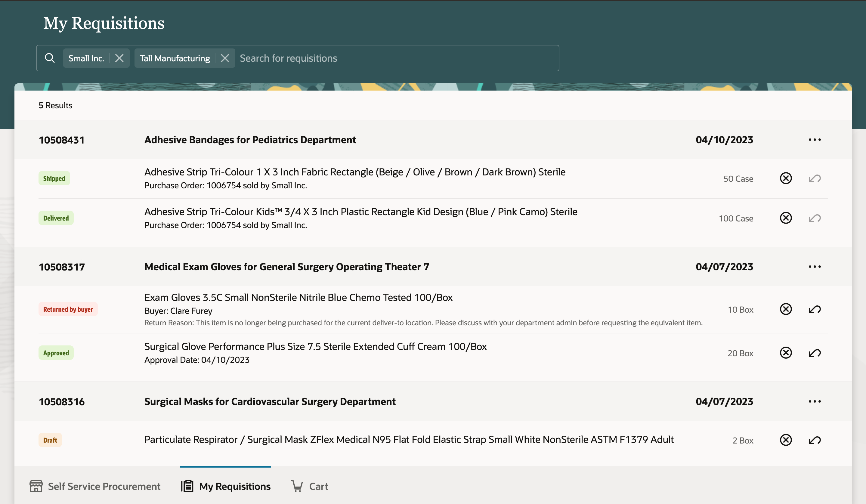Click return arrow for 100 Case line
Screen dimensions: 866x504
point(815,218)
